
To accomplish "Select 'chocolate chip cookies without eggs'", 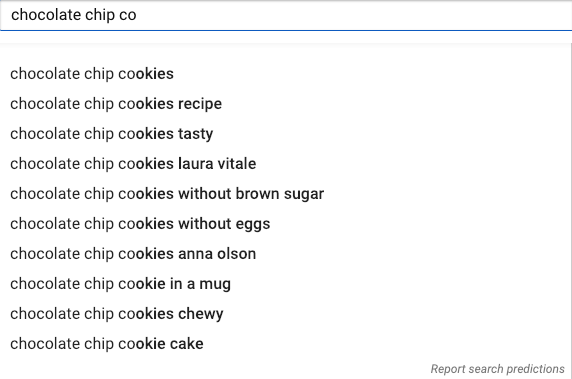I will (x=286, y=224).
